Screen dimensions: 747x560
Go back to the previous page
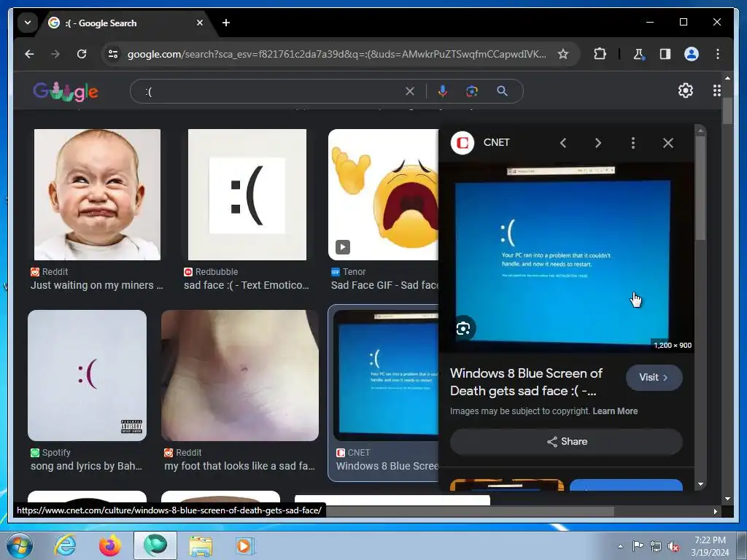coord(29,54)
